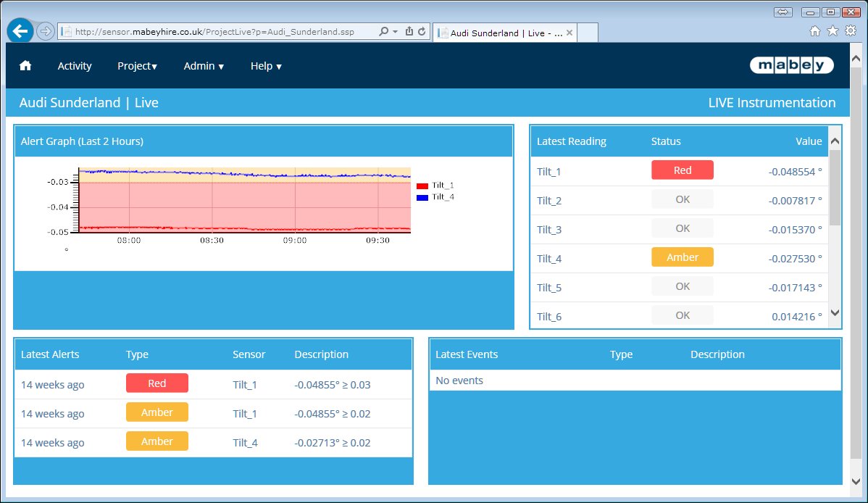
Task: Click the value -0.048554 ° for Tilt_1
Action: tap(795, 172)
